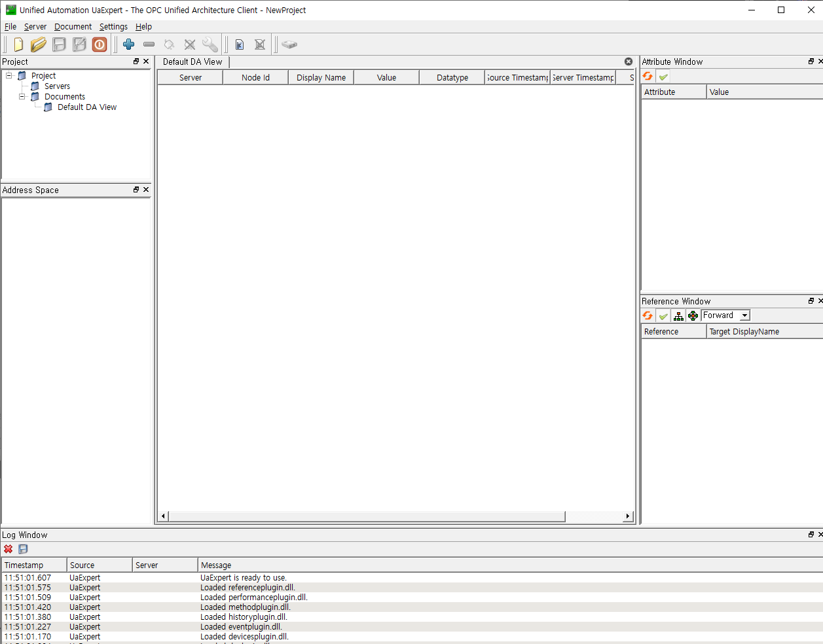Open the Server menu
Viewport: 823px width, 644px height.
point(35,27)
